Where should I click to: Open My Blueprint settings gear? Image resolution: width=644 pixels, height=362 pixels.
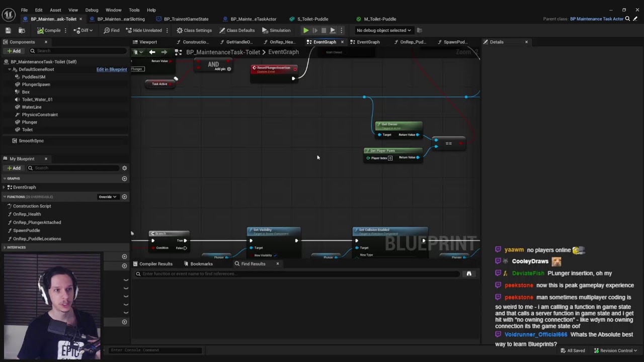coord(124,168)
